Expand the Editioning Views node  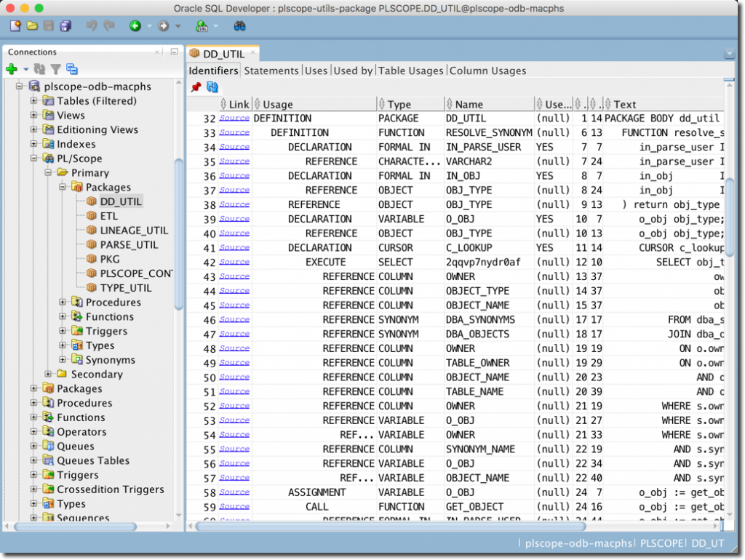tap(33, 129)
